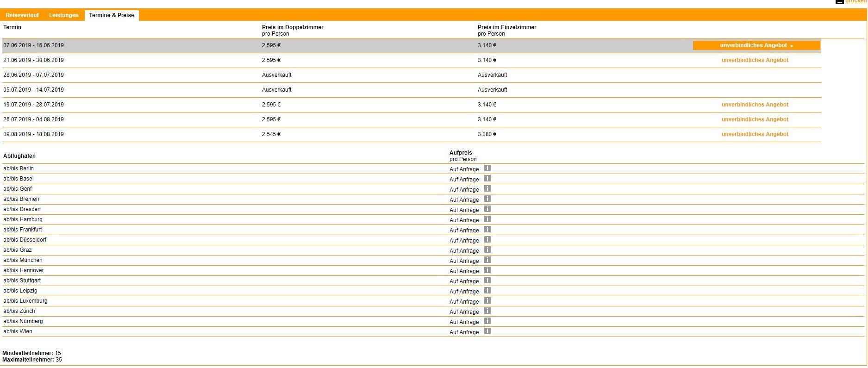The height and width of the screenshot is (368, 868).
Task: Show info icon for ab/bis Hannover
Action: [487, 270]
